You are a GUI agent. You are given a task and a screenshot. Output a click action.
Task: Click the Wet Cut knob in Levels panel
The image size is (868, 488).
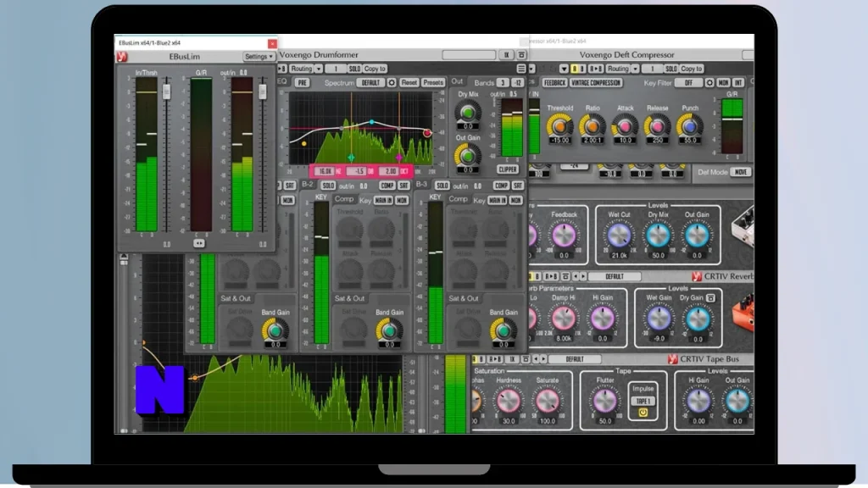[x=619, y=236]
